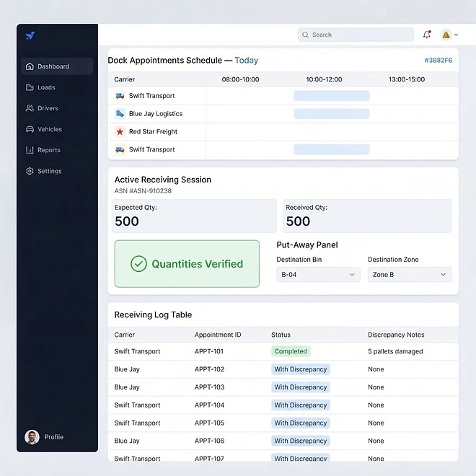
Task: Click the Expected Qty 500 box
Action: click(x=194, y=216)
